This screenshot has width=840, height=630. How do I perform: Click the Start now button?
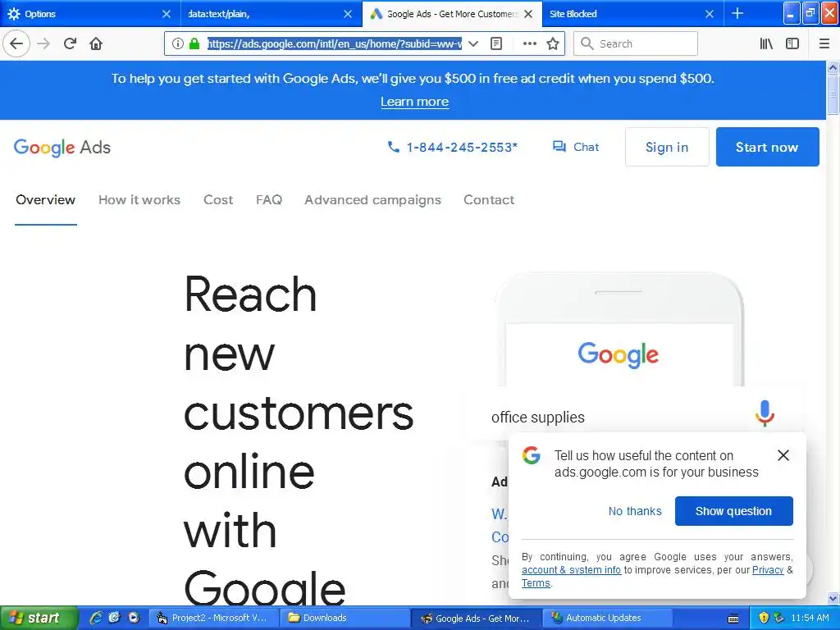point(767,147)
